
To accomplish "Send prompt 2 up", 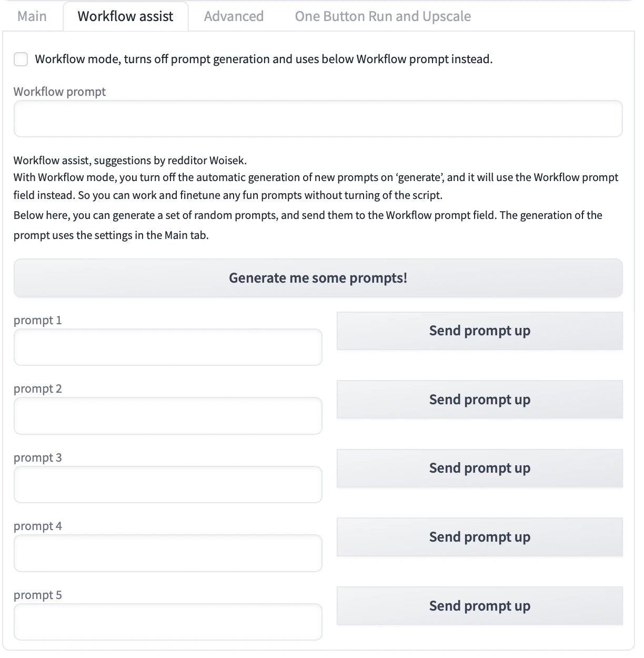I will pos(479,400).
